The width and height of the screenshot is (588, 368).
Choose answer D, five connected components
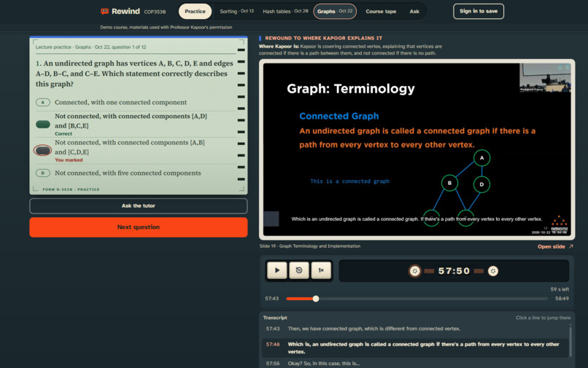click(x=135, y=173)
